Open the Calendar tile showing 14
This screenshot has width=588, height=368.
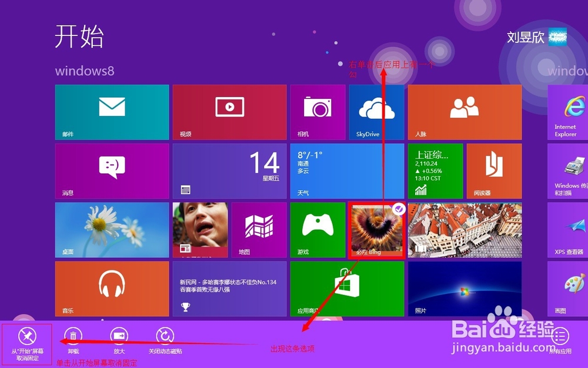pos(229,171)
